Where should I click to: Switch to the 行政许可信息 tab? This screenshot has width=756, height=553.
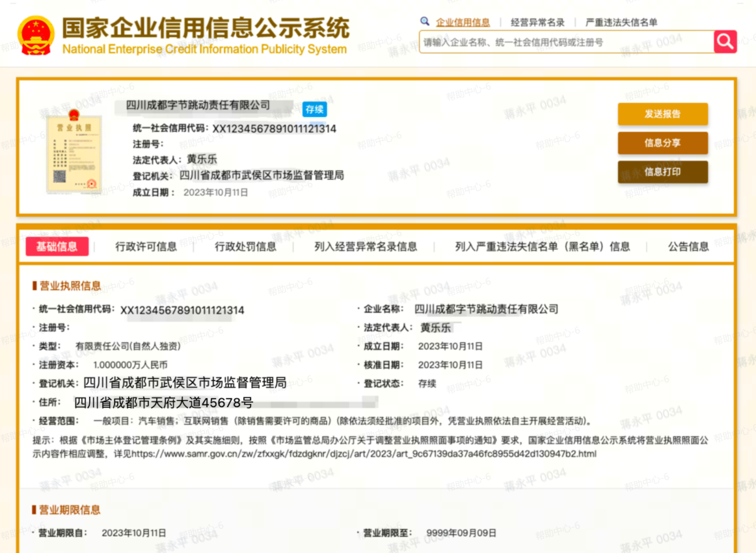point(146,247)
